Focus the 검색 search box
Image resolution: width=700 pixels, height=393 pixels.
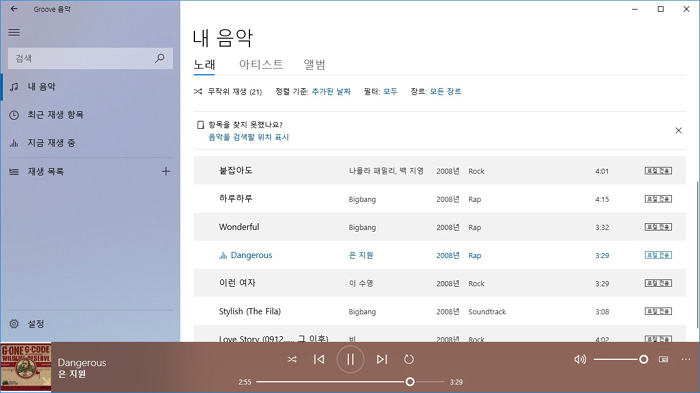click(90, 58)
